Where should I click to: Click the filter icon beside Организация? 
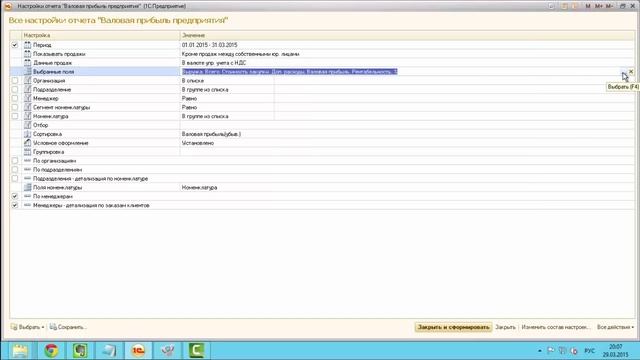[x=27, y=80]
